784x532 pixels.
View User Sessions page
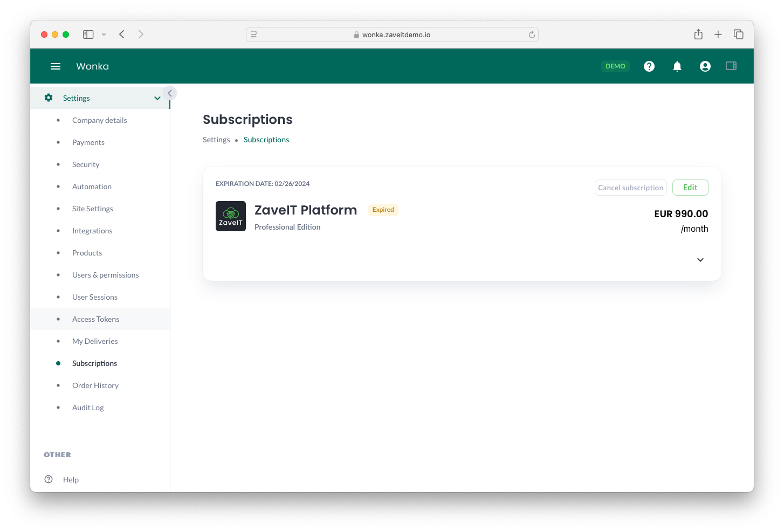(95, 297)
